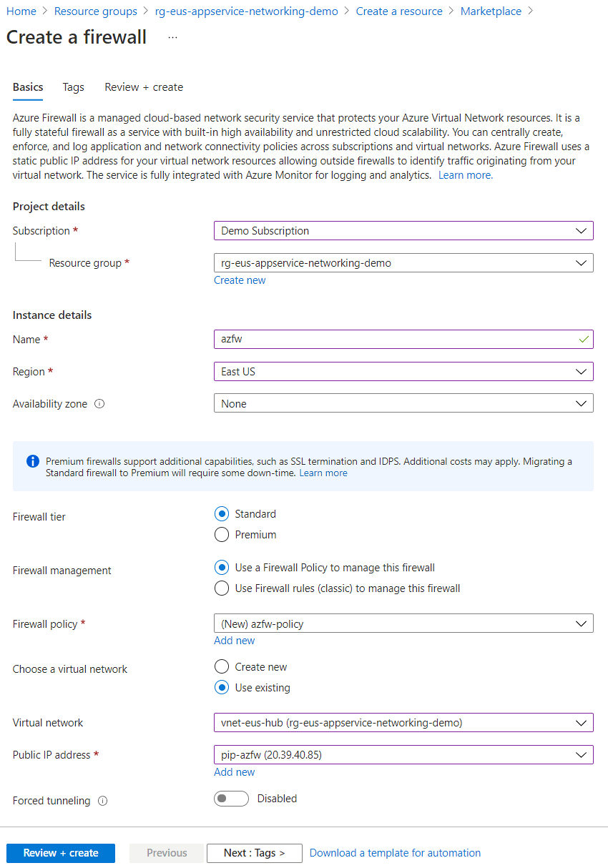Go to Resource groups in breadcrumb

tap(96, 11)
